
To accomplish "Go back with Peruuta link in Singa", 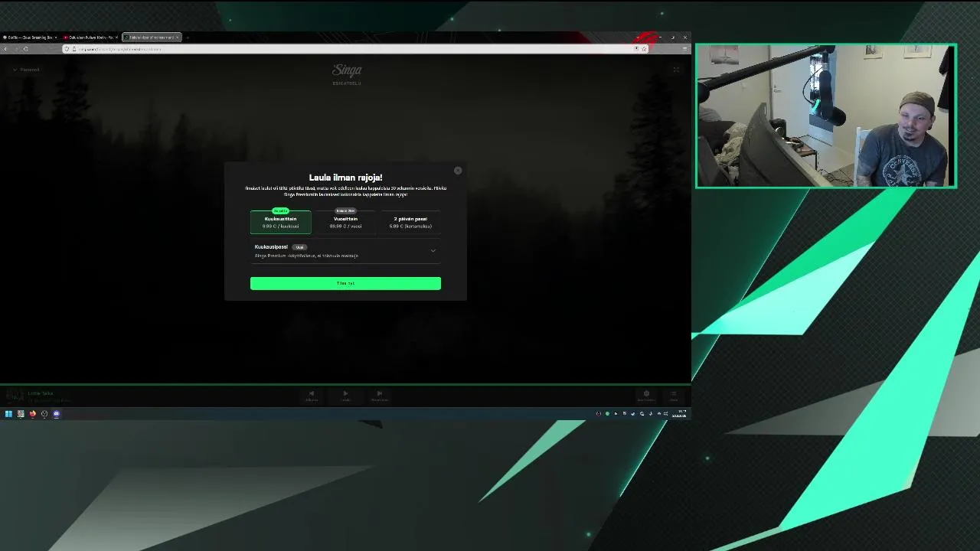I will 28,70.
